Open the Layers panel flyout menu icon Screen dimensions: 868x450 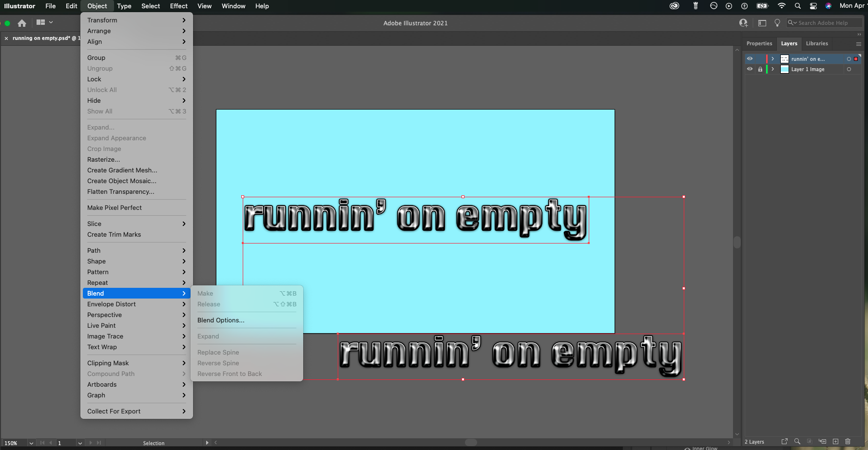click(x=859, y=44)
